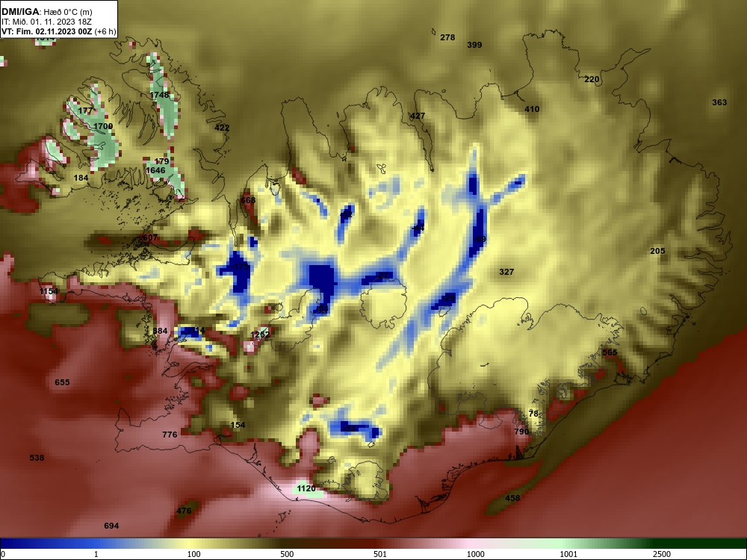Click the legend label 2500
Image resolution: width=747 pixels, height=560 pixels.
tap(662, 554)
